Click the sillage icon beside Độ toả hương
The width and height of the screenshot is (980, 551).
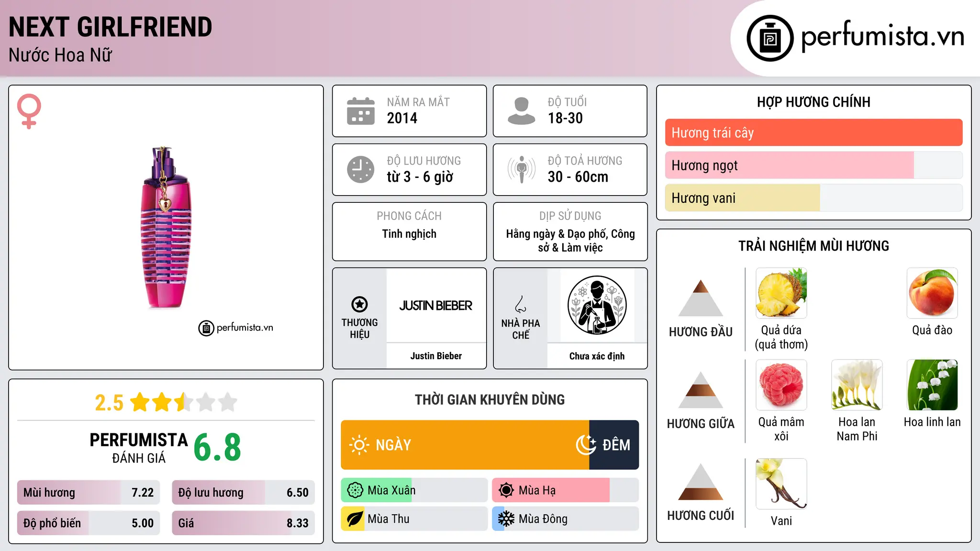521,169
